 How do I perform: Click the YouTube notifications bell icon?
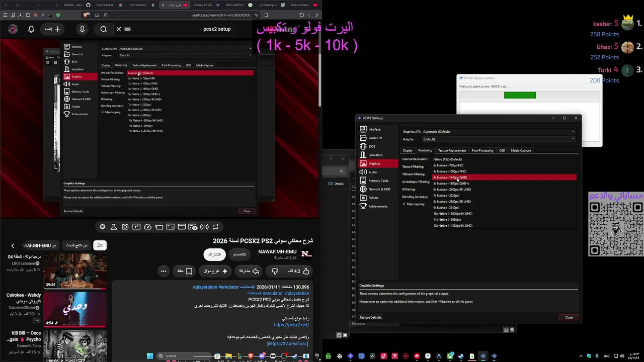point(31,29)
